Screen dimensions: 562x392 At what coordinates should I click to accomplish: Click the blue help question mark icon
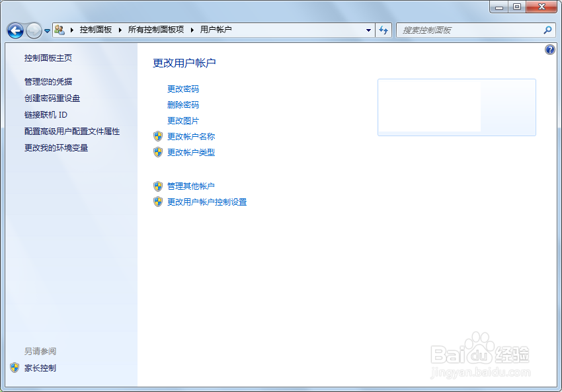pyautogui.click(x=549, y=49)
